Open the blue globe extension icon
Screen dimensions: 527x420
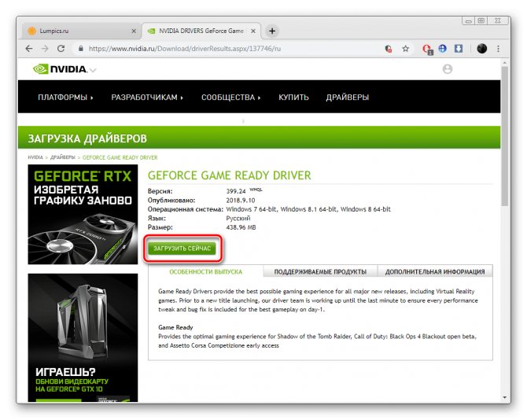click(x=443, y=49)
